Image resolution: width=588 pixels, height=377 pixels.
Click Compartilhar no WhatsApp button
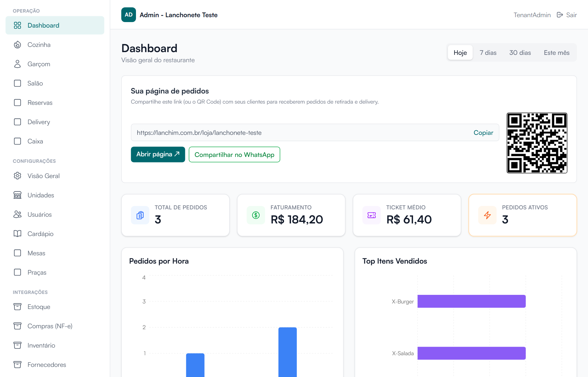[234, 154]
